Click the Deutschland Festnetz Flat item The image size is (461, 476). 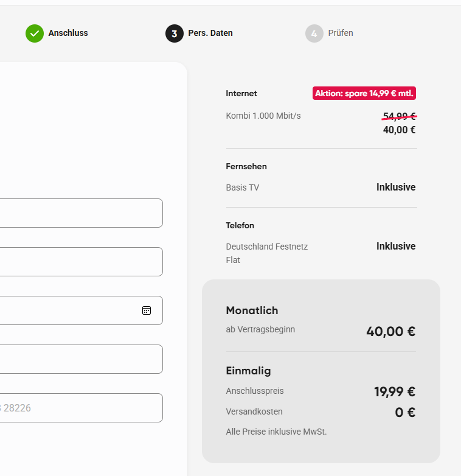[266, 253]
